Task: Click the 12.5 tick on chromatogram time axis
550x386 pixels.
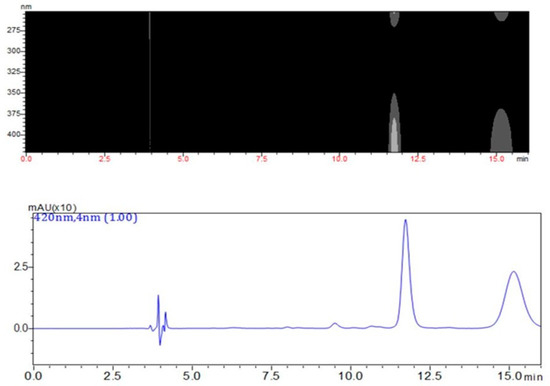Action: 430,377
